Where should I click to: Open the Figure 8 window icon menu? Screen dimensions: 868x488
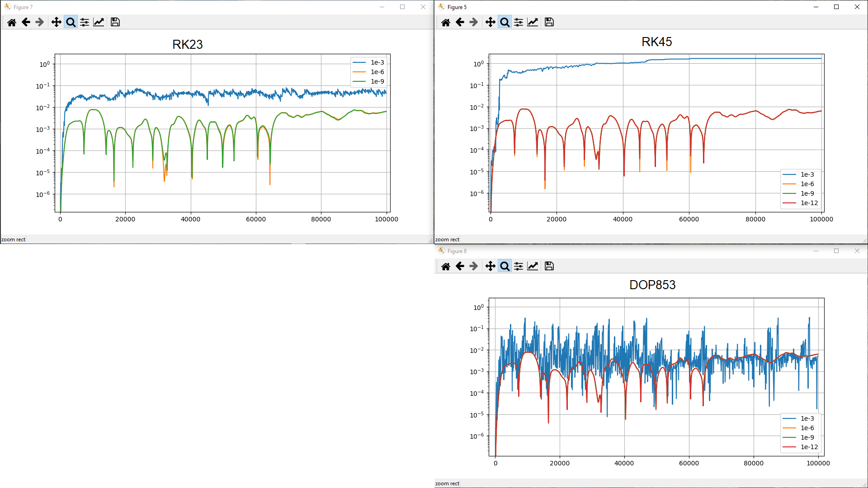pyautogui.click(x=441, y=251)
